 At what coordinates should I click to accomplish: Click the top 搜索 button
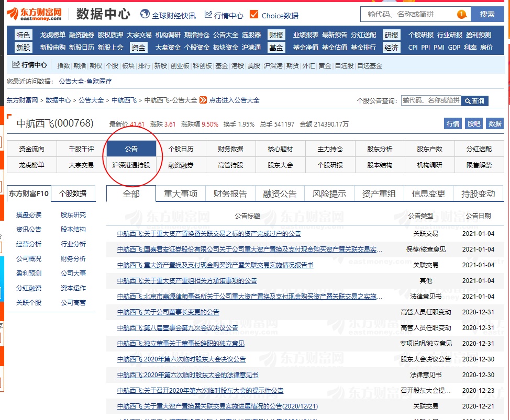point(487,14)
